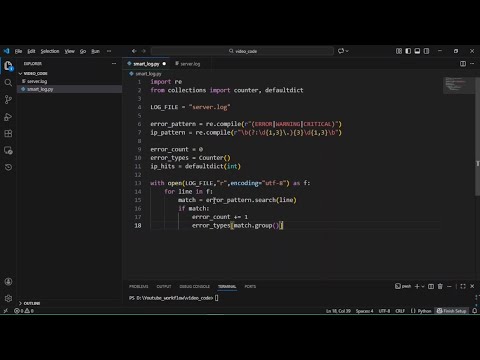Image resolution: width=480 pixels, height=360 pixels.
Task: Open the Edit menu
Action: [x=31, y=51]
